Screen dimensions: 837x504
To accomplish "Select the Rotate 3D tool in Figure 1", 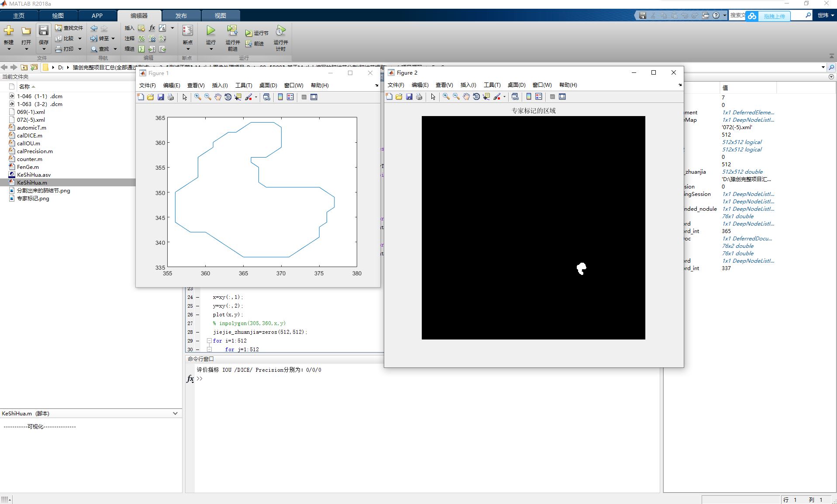I will 228,97.
